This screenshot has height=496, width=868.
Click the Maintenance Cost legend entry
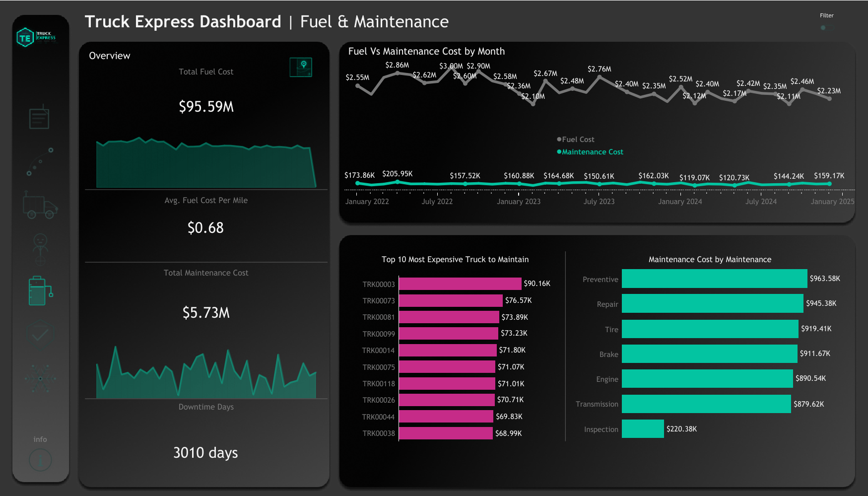click(590, 152)
